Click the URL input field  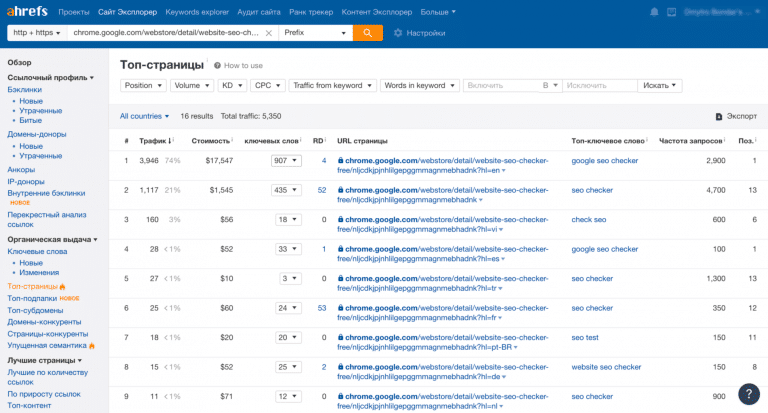[x=166, y=33]
